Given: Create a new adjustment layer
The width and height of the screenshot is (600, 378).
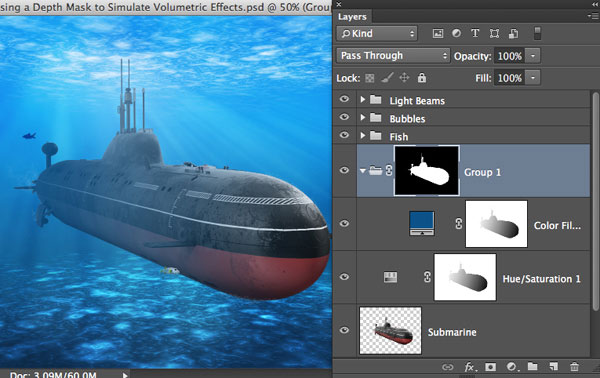Looking at the screenshot, I should (512, 367).
